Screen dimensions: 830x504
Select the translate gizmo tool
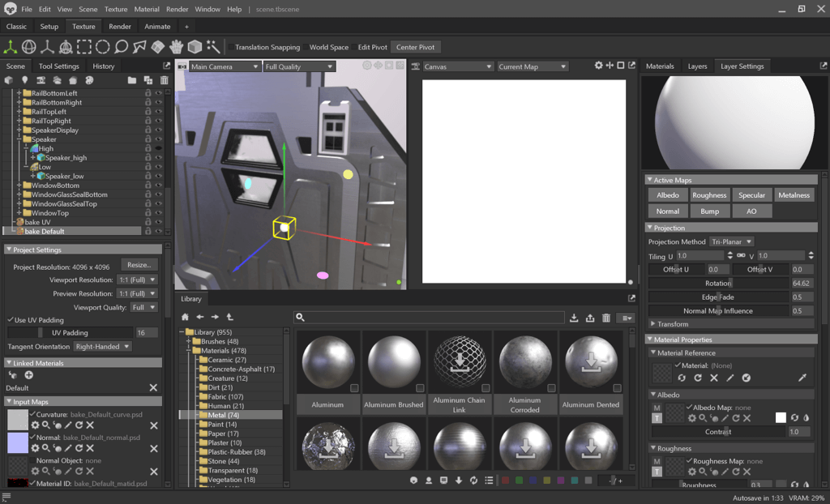click(x=11, y=47)
